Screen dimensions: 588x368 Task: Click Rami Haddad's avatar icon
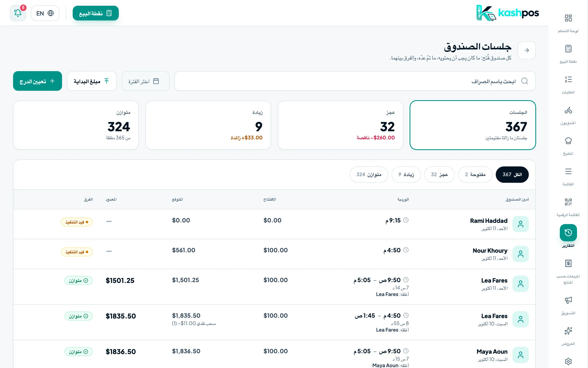tap(520, 224)
